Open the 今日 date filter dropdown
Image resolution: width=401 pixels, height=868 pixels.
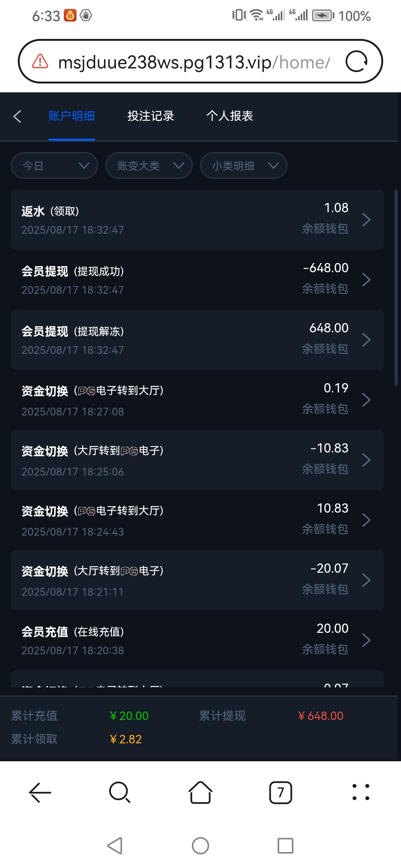54,165
